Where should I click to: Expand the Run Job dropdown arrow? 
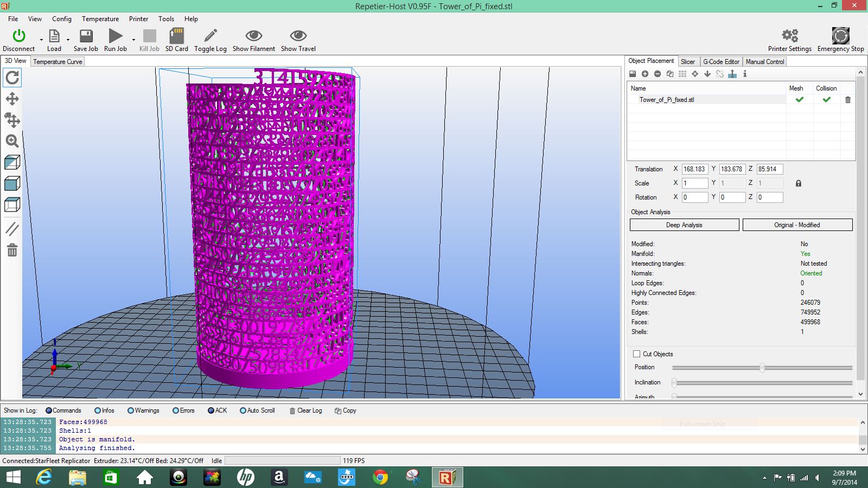click(133, 40)
